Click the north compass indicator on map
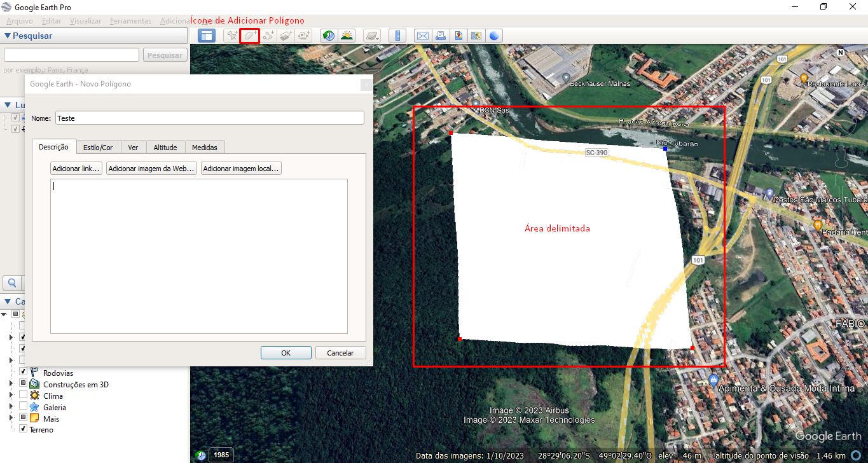The width and height of the screenshot is (868, 463). pyautogui.click(x=841, y=52)
